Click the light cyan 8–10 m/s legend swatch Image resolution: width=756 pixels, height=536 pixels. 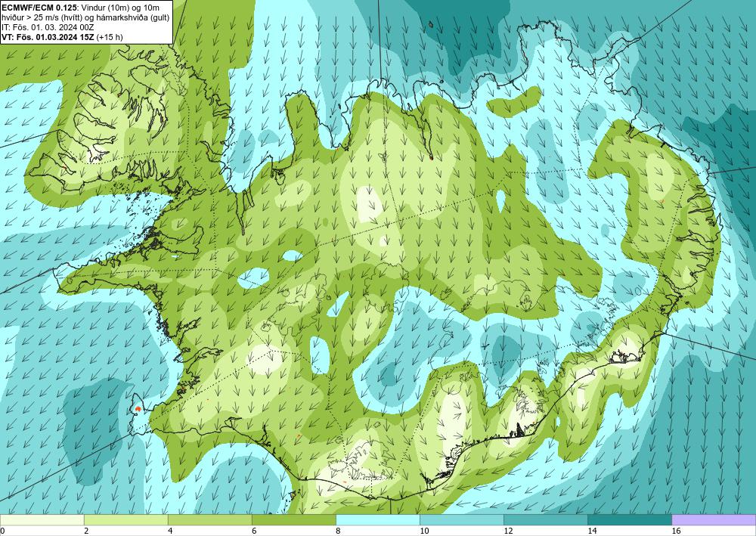click(x=378, y=520)
